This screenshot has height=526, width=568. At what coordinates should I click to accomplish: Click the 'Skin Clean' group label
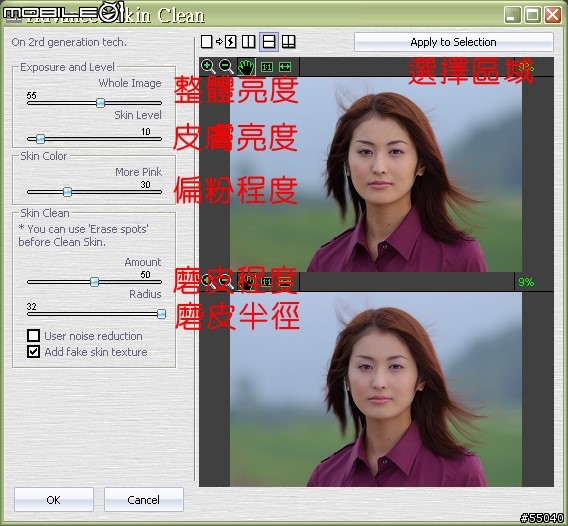point(45,213)
